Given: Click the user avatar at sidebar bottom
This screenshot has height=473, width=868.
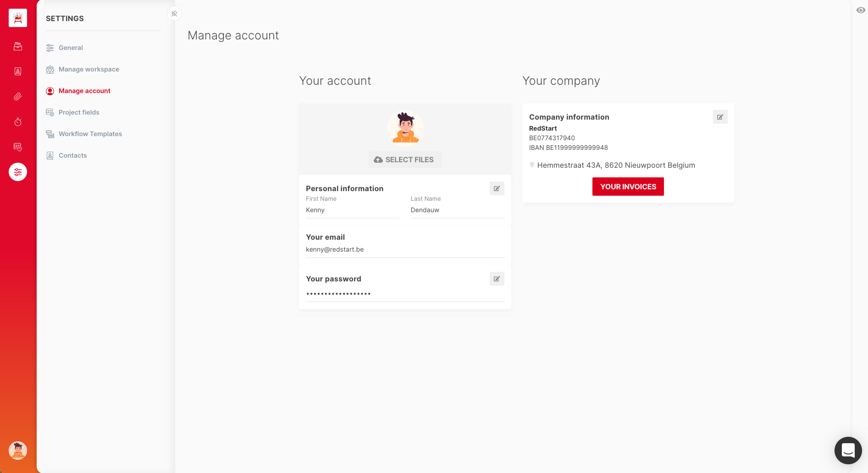Looking at the screenshot, I should pyautogui.click(x=18, y=451).
